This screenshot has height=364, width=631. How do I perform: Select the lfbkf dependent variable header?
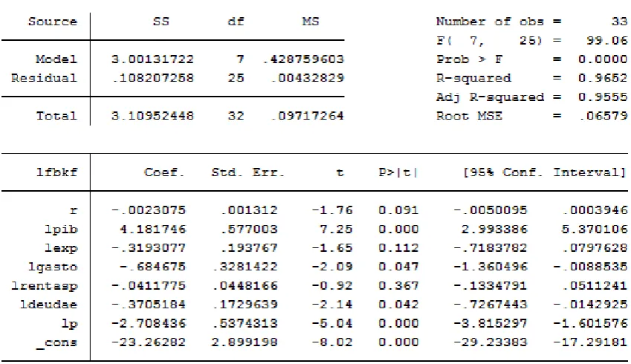[56, 172]
